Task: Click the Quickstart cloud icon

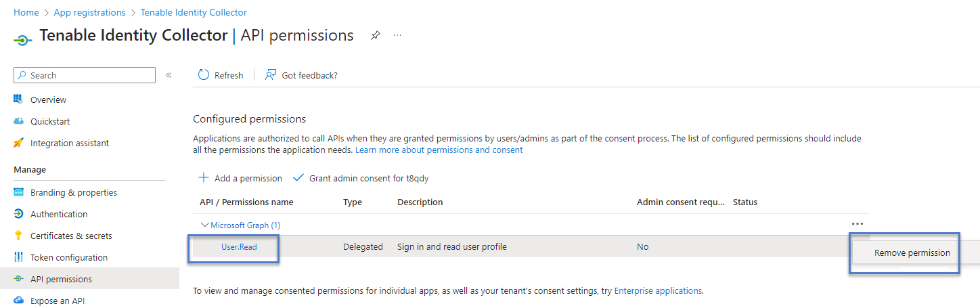Action: click(18, 121)
